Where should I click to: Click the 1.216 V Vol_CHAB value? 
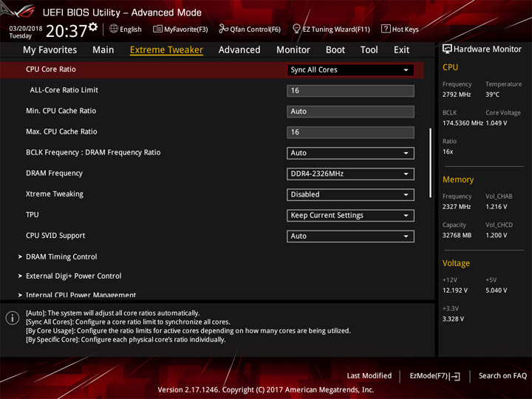click(x=497, y=207)
